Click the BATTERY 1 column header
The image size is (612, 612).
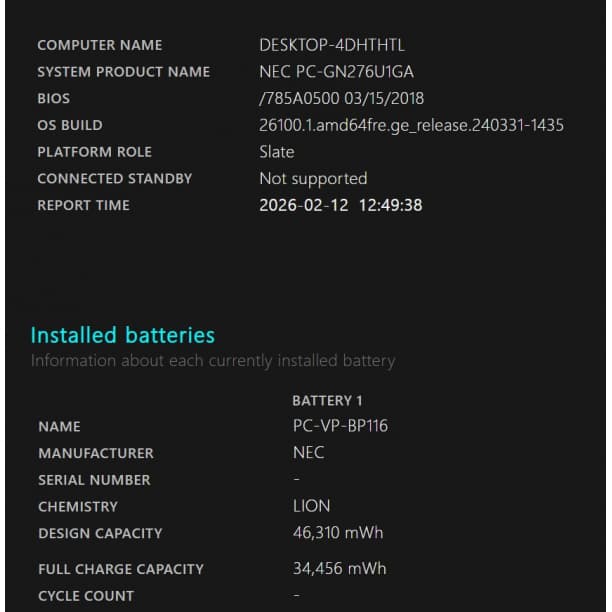[x=327, y=400]
